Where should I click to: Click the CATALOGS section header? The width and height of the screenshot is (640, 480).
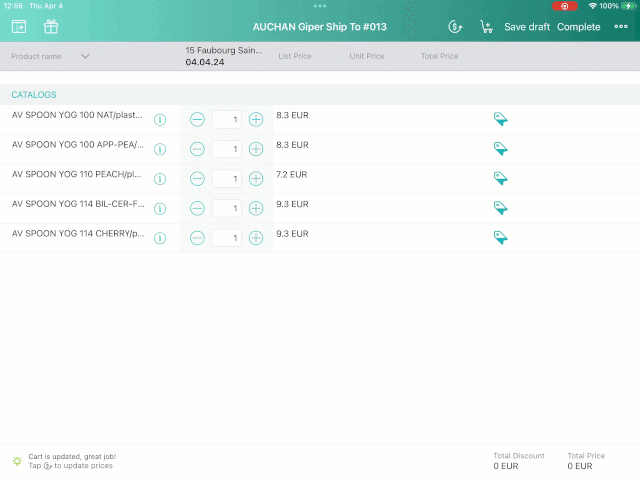(34, 95)
